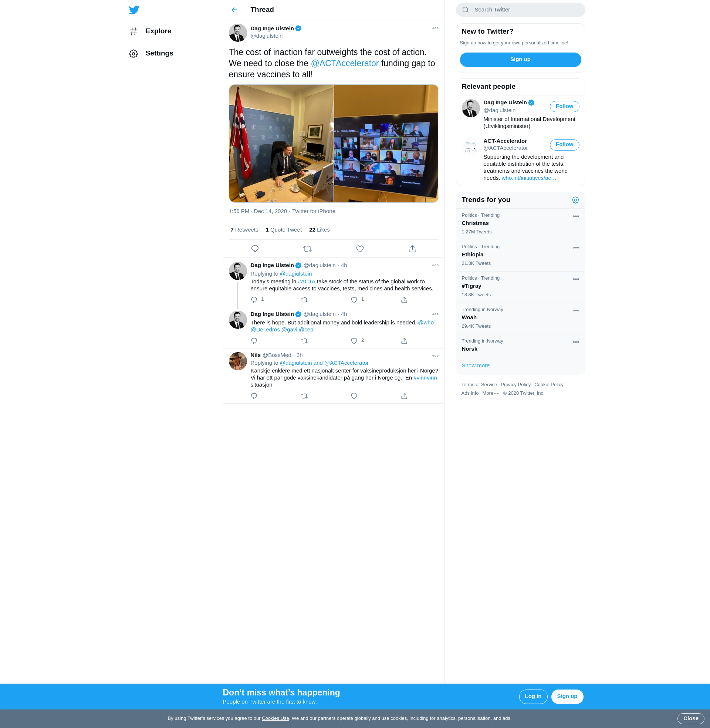Open more options on main tweet

(x=435, y=28)
